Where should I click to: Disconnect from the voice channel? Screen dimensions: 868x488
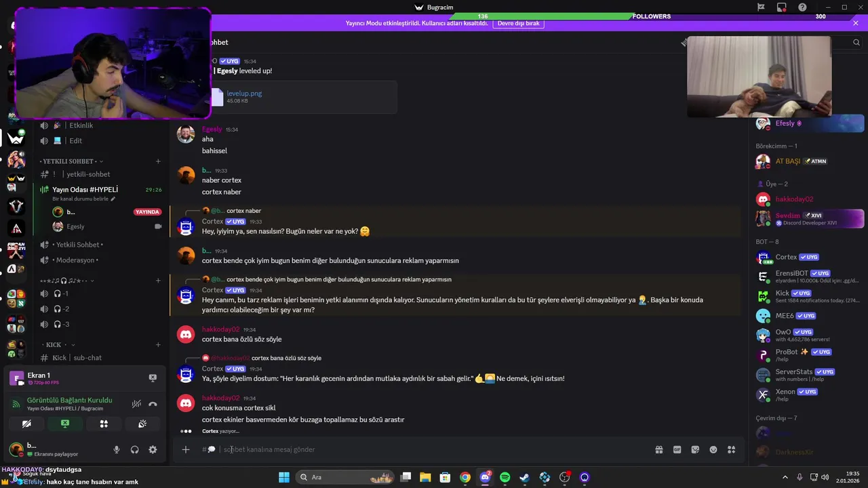(153, 404)
